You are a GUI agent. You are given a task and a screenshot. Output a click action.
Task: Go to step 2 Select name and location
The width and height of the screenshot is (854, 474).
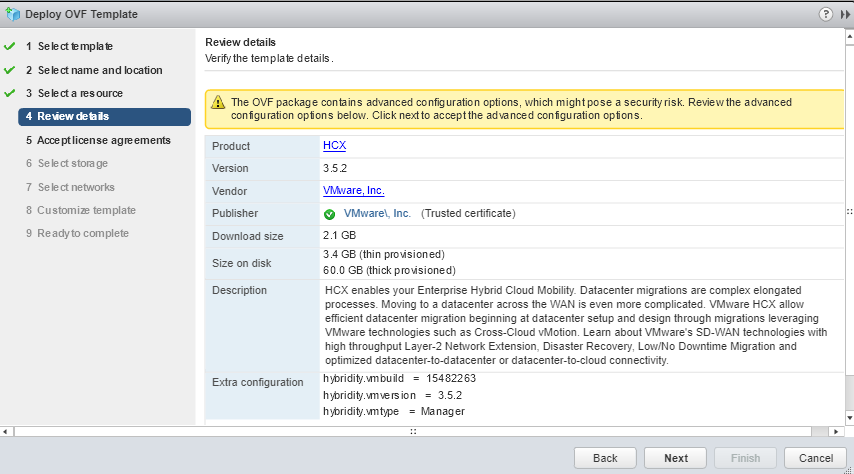click(94, 70)
